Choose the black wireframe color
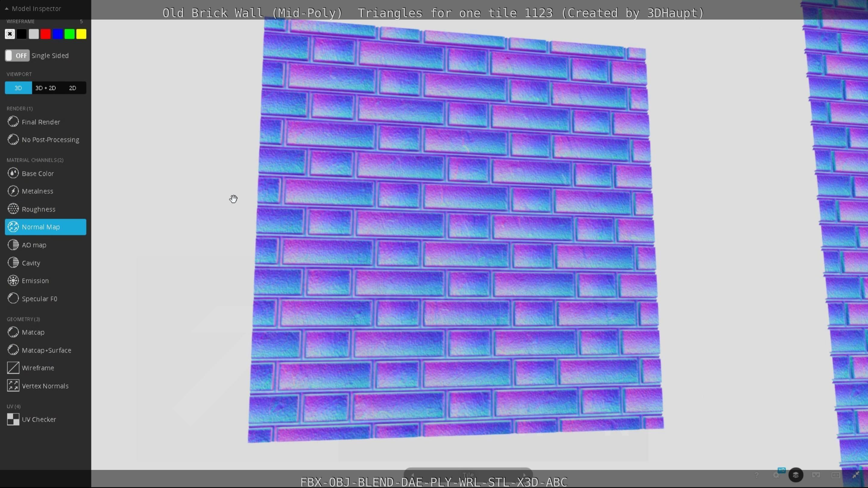 coord(22,34)
